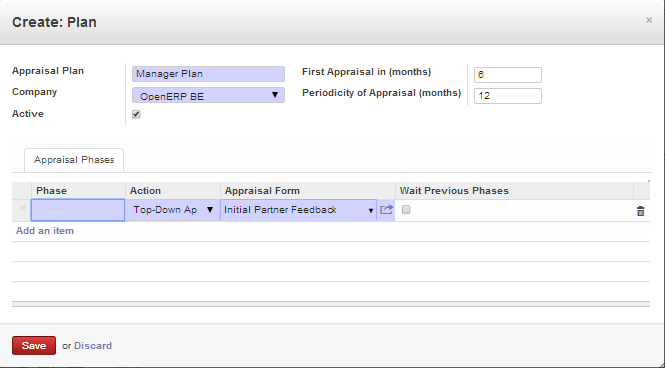The width and height of the screenshot is (665, 368).
Task: Click the empty Phase name field
Action: 78,210
